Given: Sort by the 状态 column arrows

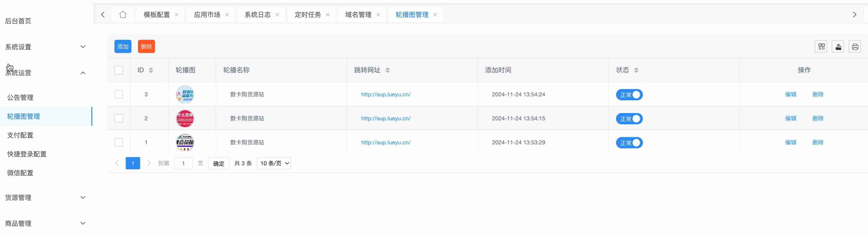Looking at the screenshot, I should (636, 70).
